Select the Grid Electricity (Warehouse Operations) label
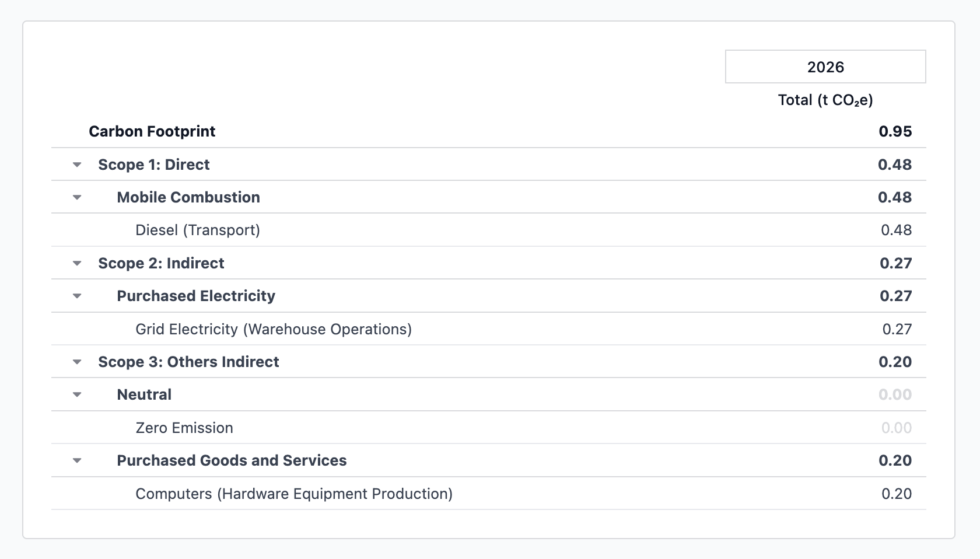The height and width of the screenshot is (559, 980). [x=273, y=330]
